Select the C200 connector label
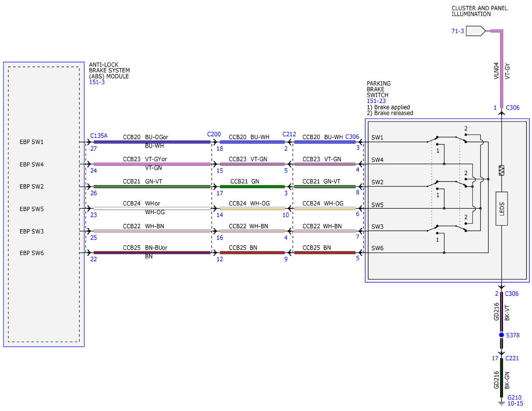The width and height of the screenshot is (532, 411). click(214, 134)
